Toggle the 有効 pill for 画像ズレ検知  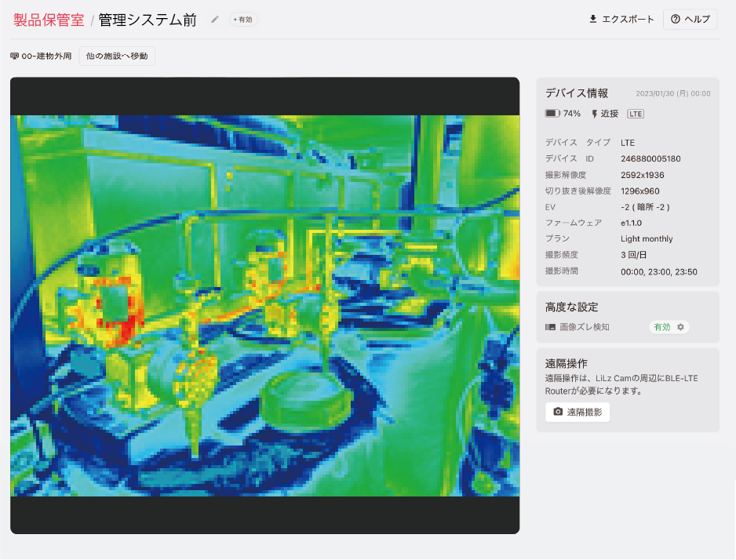[x=661, y=327]
